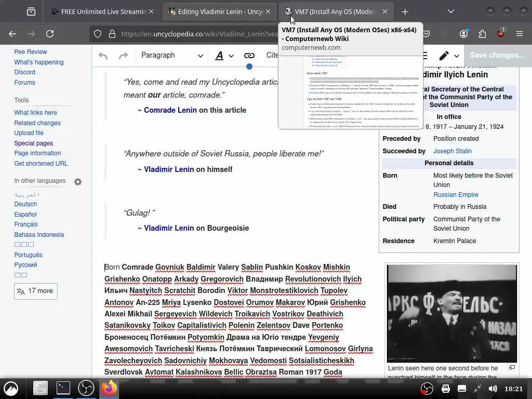
Task: Close the FREE Unlimited Live Streaming tab
Action: [x=151, y=12]
